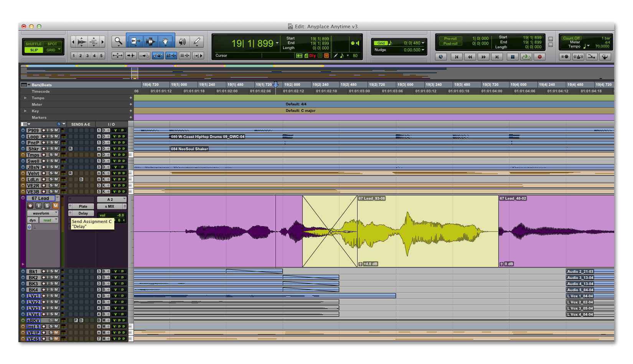633x364 pixels.
Task: Select the Grabber hand tool
Action: (165, 41)
